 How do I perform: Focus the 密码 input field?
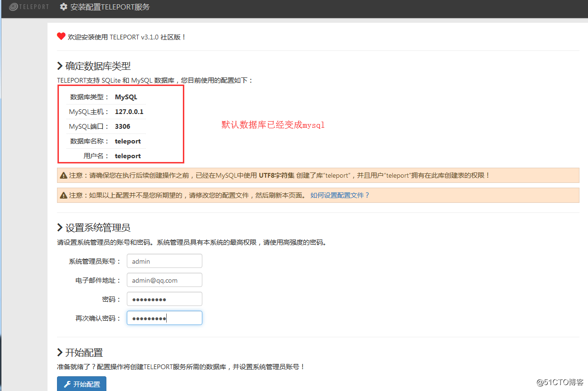(x=164, y=299)
